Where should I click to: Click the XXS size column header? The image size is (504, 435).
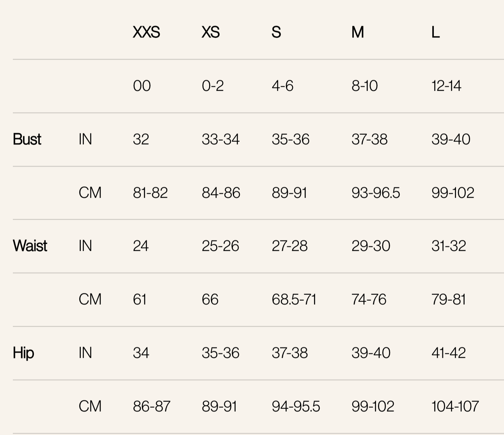pyautogui.click(x=146, y=32)
